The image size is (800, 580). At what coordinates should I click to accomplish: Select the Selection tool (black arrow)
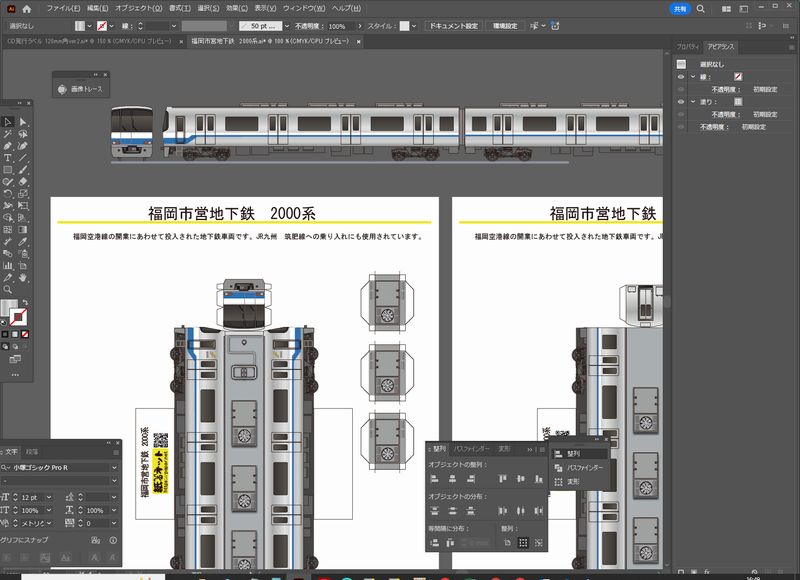(8, 121)
